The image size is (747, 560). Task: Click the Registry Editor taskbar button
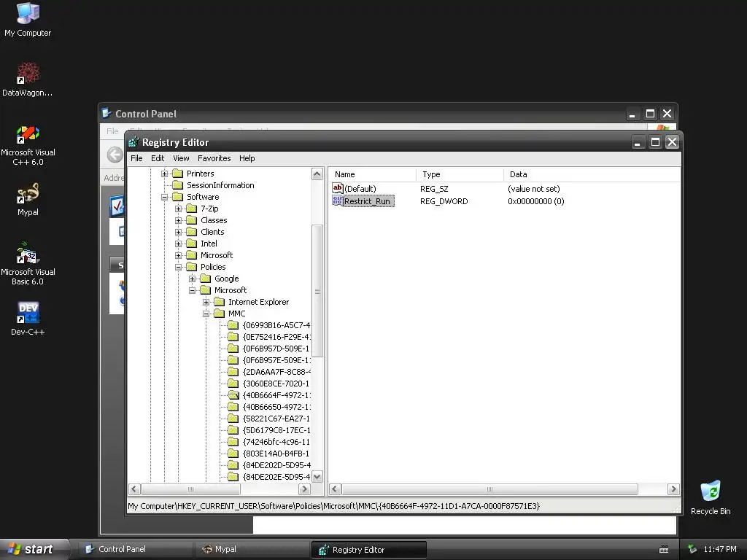coord(368,550)
